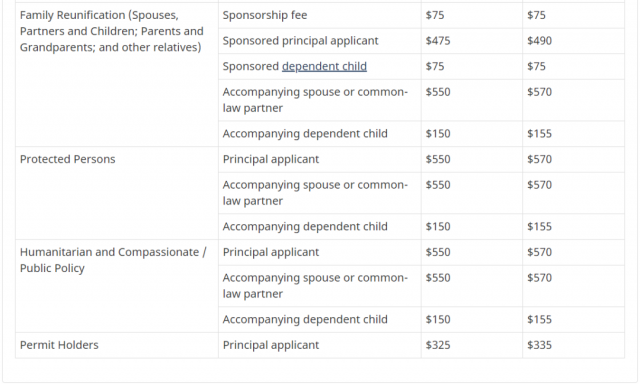This screenshot has height=385, width=640.
Task: Click Accompanying spouse under Humanitarian and Compassionate
Action: (315, 285)
